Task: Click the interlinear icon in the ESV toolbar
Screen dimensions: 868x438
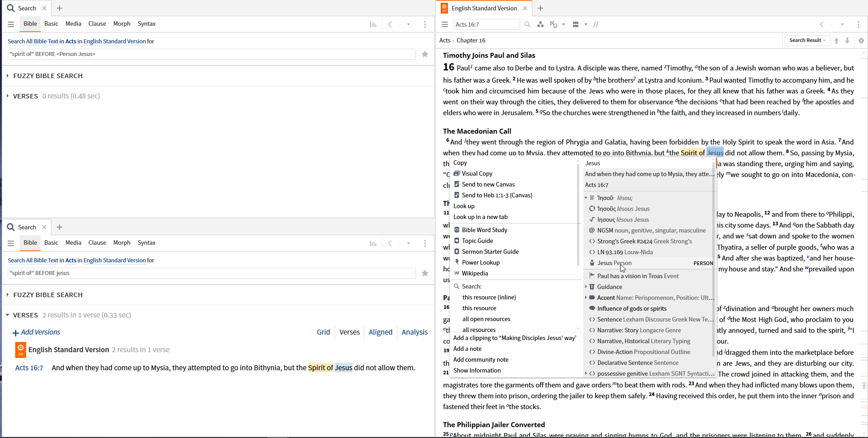Action: point(554,24)
